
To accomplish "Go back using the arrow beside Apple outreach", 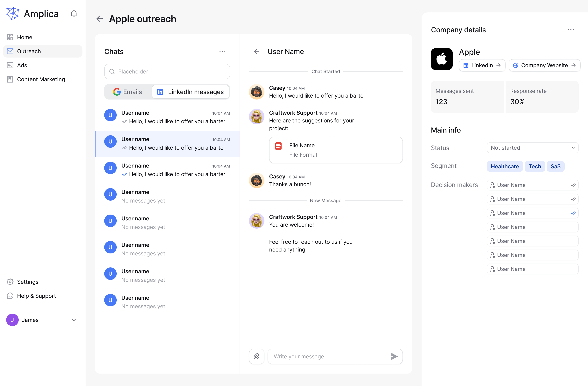I will pos(100,19).
